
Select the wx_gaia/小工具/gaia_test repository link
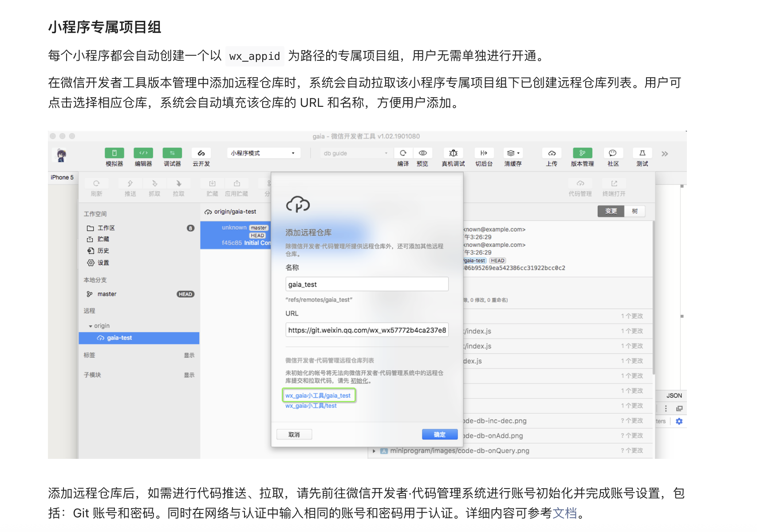(x=318, y=395)
